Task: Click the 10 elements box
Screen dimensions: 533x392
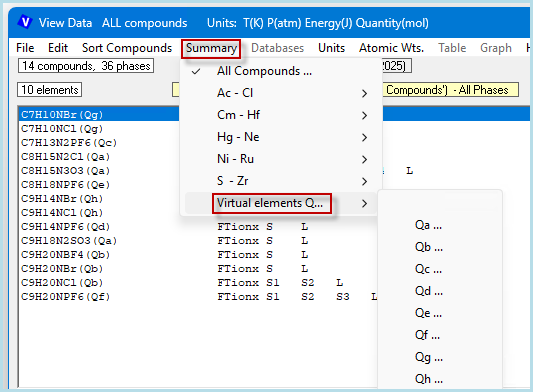Action: [x=50, y=90]
